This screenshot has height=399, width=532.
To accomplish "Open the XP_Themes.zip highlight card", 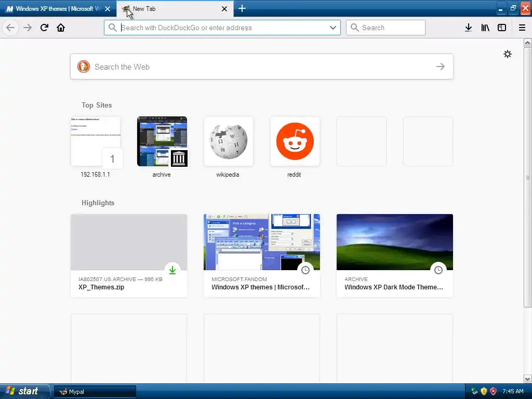I will pyautogui.click(x=129, y=256).
